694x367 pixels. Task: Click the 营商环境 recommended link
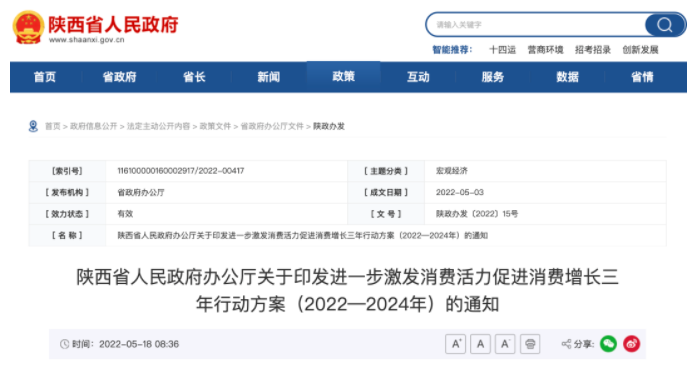click(545, 50)
